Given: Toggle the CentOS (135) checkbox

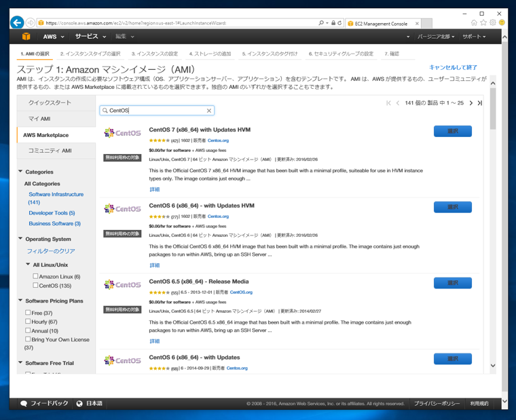Looking at the screenshot, I should (35, 285).
